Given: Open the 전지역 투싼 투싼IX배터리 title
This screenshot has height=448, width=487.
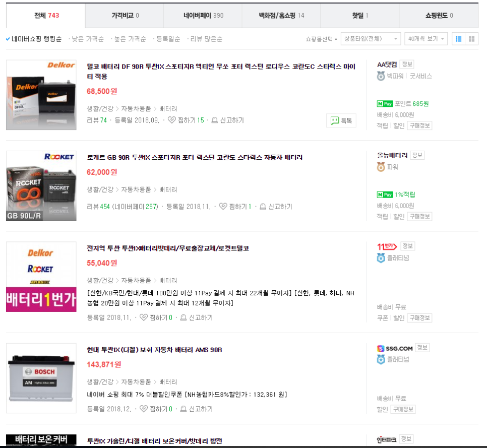Looking at the screenshot, I should (168, 248).
